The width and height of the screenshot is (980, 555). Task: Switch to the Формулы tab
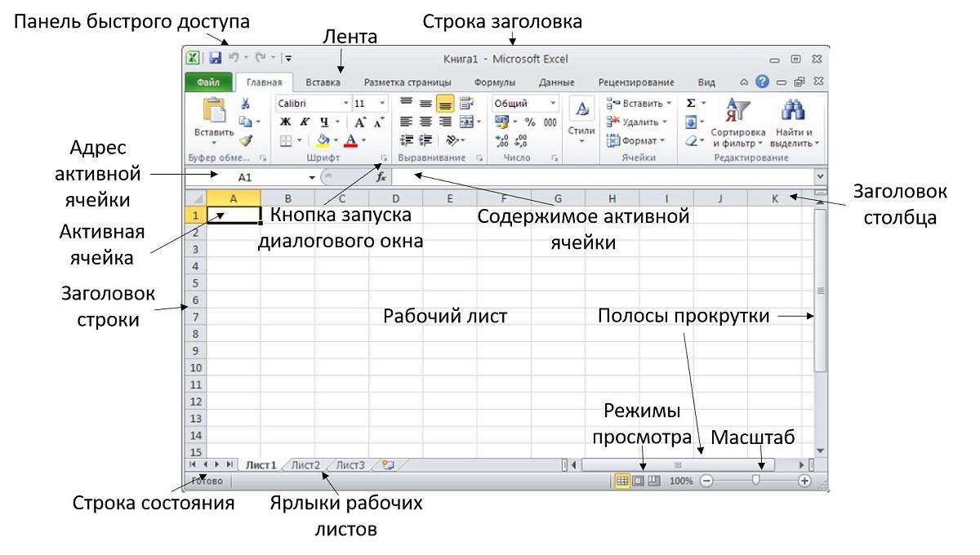[494, 82]
